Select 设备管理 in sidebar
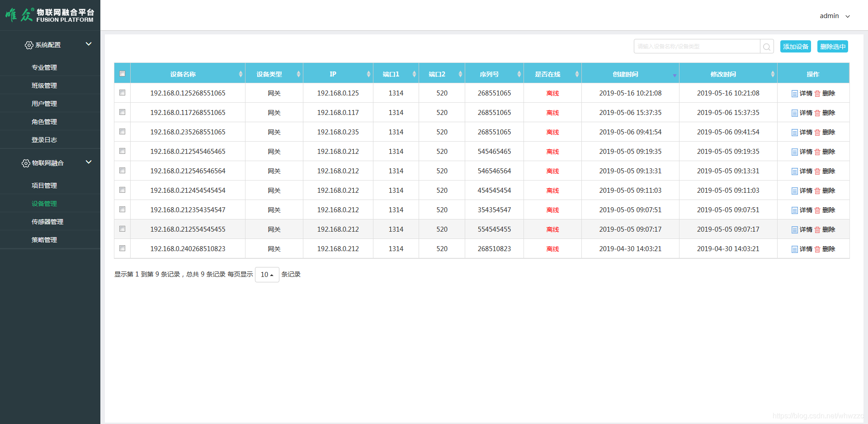 [44, 204]
